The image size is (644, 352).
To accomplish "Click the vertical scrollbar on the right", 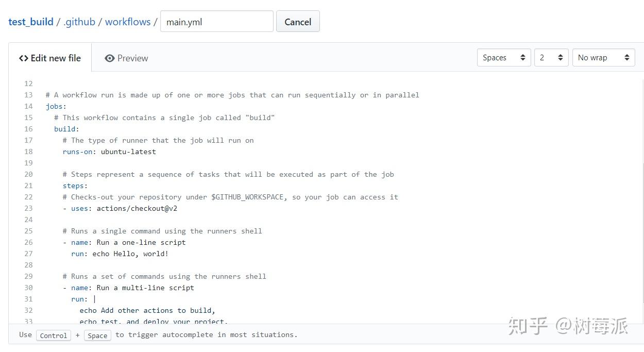I will coord(641,155).
